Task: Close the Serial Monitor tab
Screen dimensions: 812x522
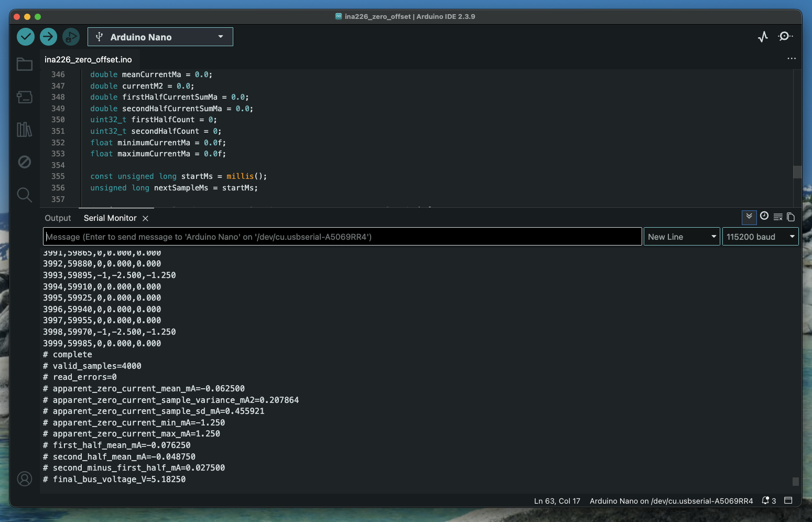Action: click(x=146, y=218)
